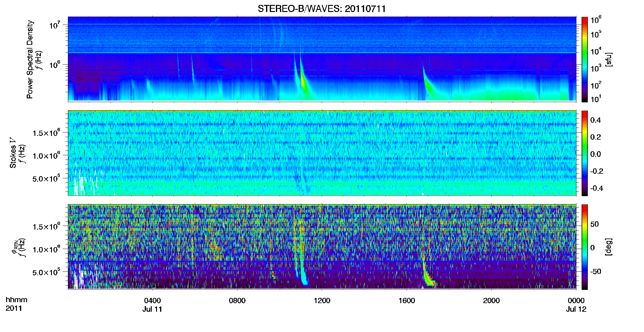Click the 0400 time tick label
This screenshot has height=332, width=644.
(x=152, y=301)
